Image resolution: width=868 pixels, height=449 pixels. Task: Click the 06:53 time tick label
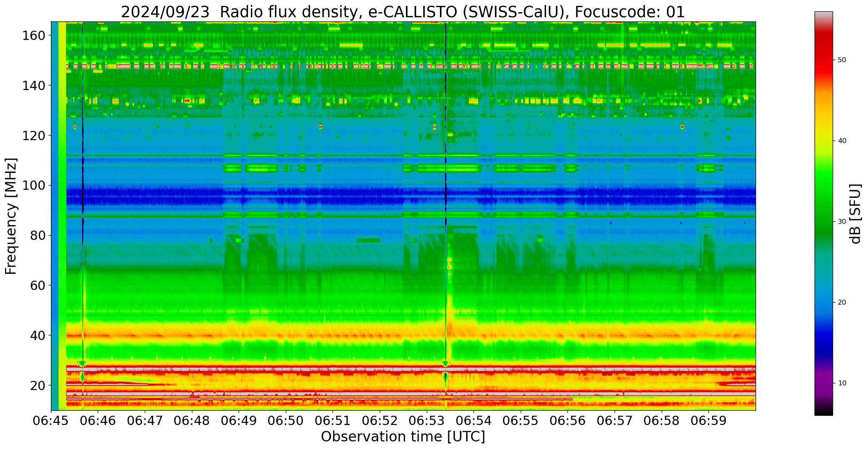[x=427, y=421]
